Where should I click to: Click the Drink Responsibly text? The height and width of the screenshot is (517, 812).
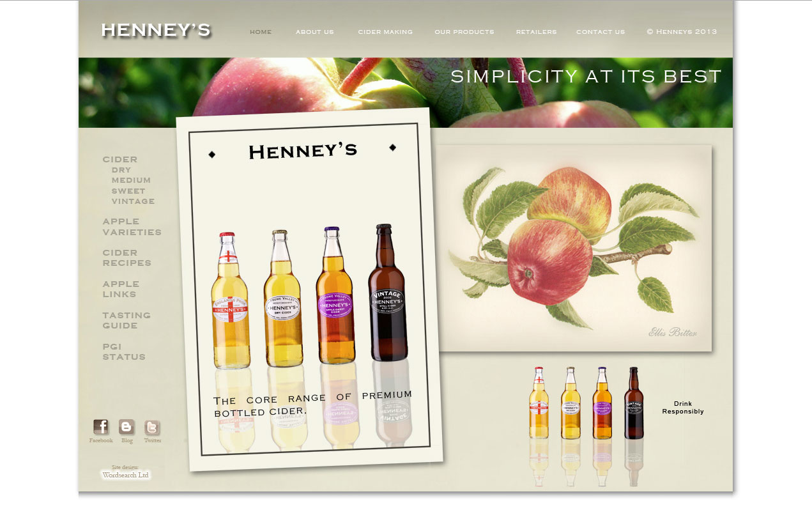click(x=683, y=408)
